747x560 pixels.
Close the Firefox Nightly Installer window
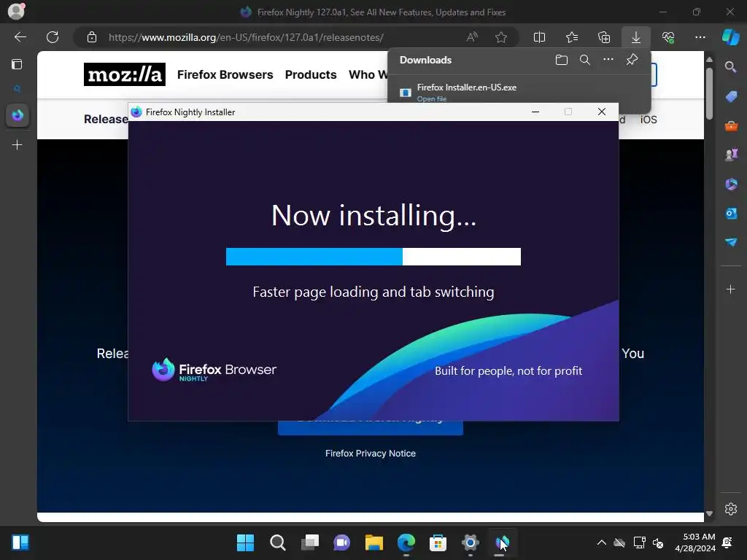[602, 112]
